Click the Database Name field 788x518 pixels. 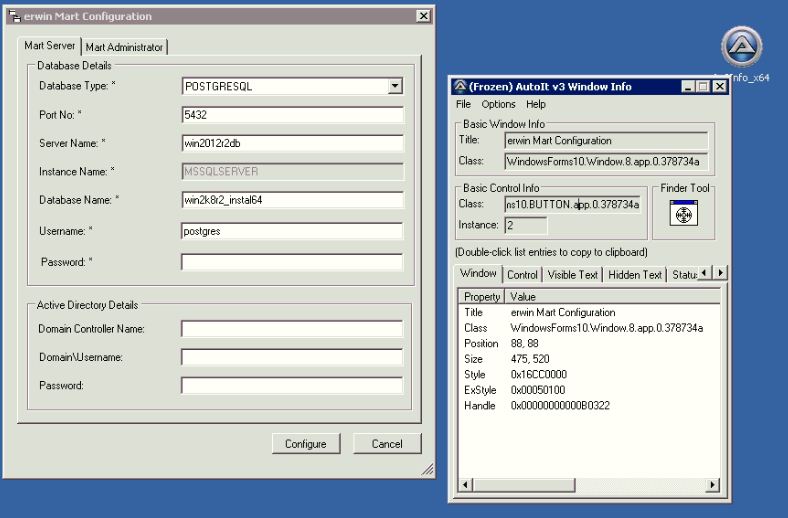(x=292, y=200)
